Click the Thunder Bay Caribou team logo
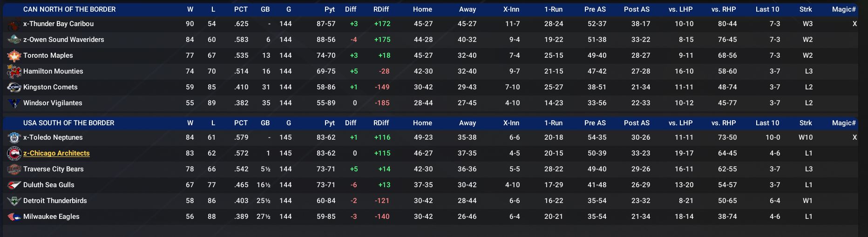This screenshot has width=868, height=237. pyautogui.click(x=14, y=25)
